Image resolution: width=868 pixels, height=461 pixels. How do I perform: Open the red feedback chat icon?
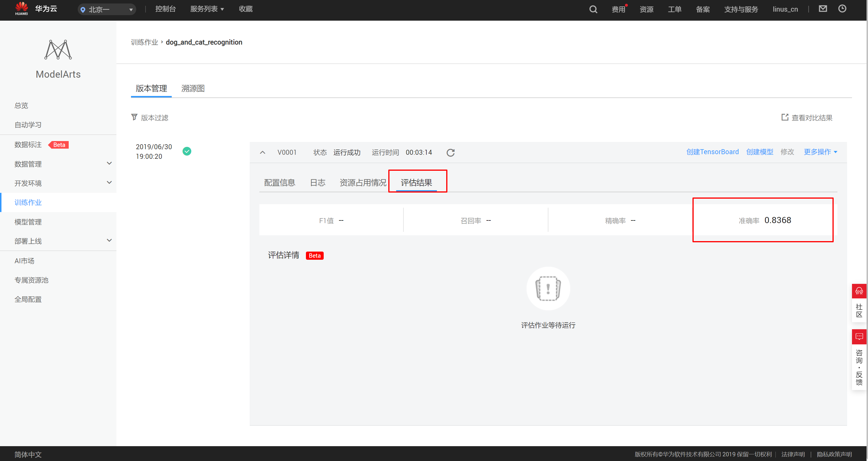[859, 337]
